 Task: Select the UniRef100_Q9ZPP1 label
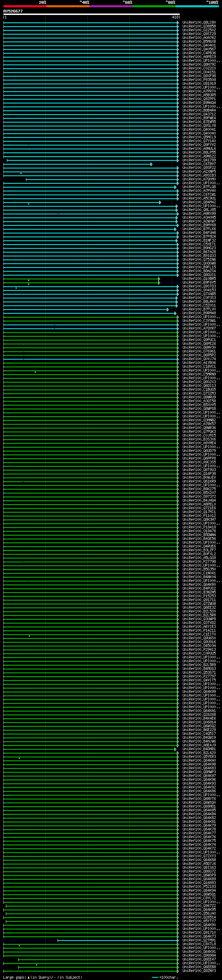[199, 99]
